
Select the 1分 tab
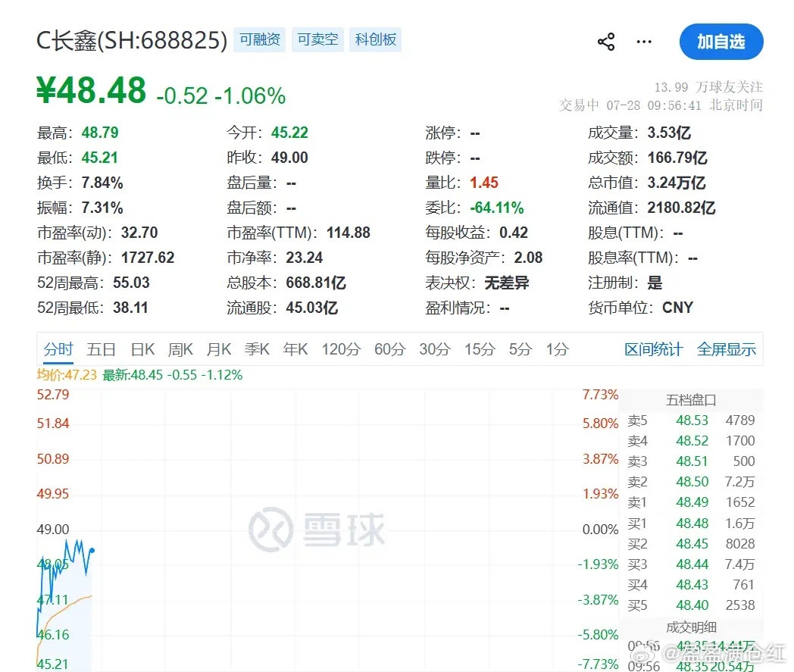pyautogui.click(x=557, y=349)
